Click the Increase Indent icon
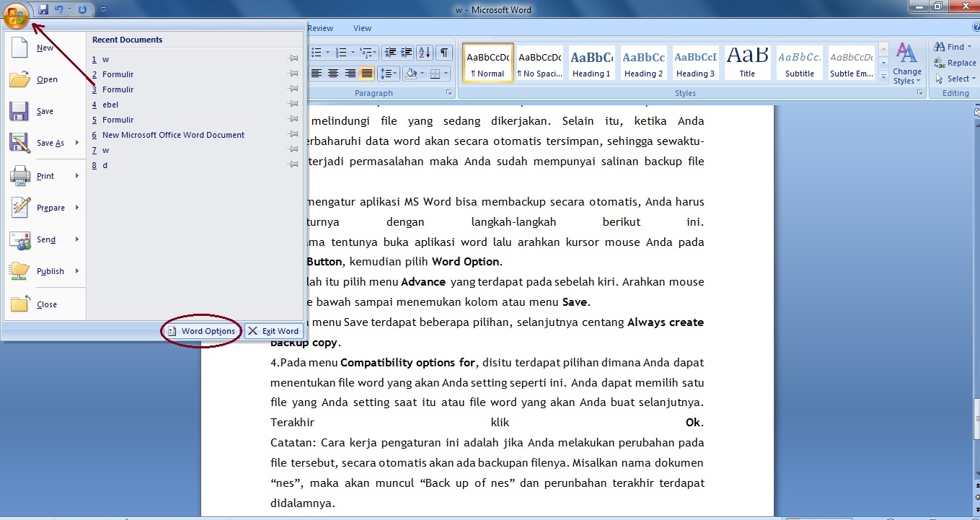This screenshot has width=980, height=520. pyautogui.click(x=407, y=52)
